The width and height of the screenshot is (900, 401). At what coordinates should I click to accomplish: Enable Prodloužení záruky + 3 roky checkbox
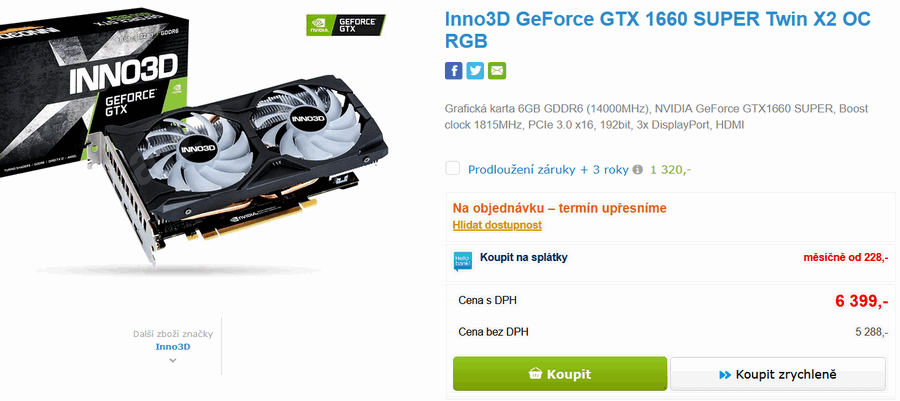(x=453, y=169)
